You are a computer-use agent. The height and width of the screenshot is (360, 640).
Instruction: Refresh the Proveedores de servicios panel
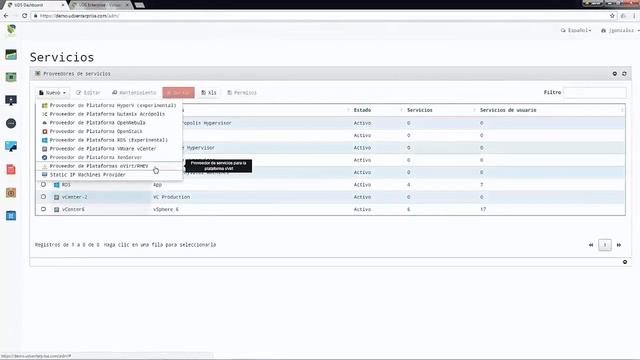[624, 74]
